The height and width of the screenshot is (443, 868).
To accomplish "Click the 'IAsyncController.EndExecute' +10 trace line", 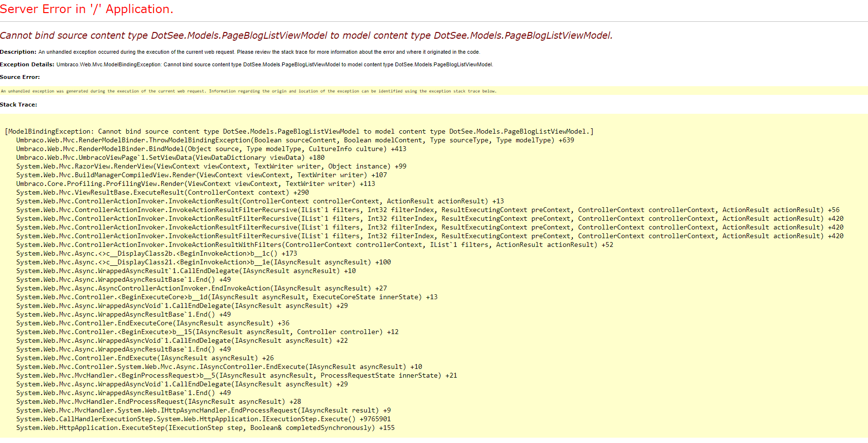I will pyautogui.click(x=219, y=367).
